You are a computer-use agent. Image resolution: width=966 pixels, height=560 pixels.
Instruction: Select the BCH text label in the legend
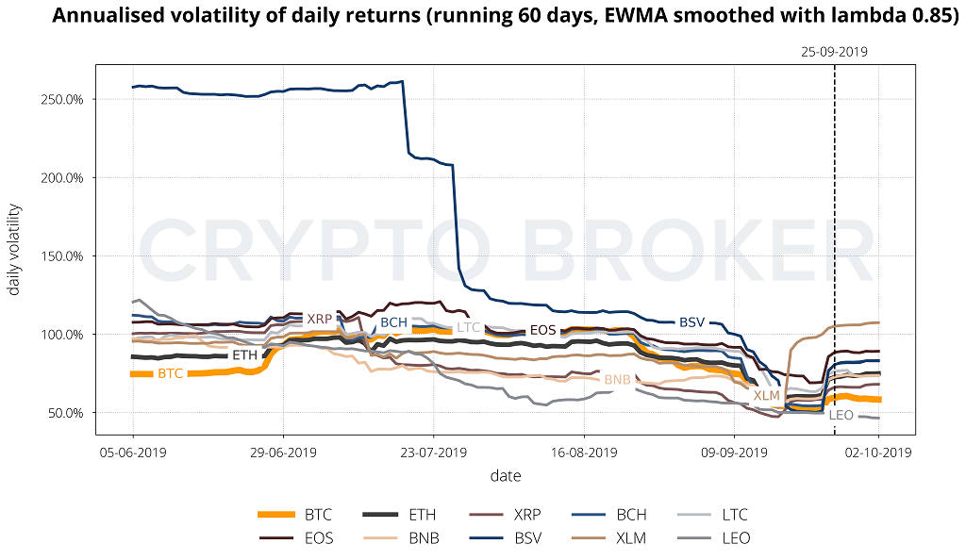[632, 515]
